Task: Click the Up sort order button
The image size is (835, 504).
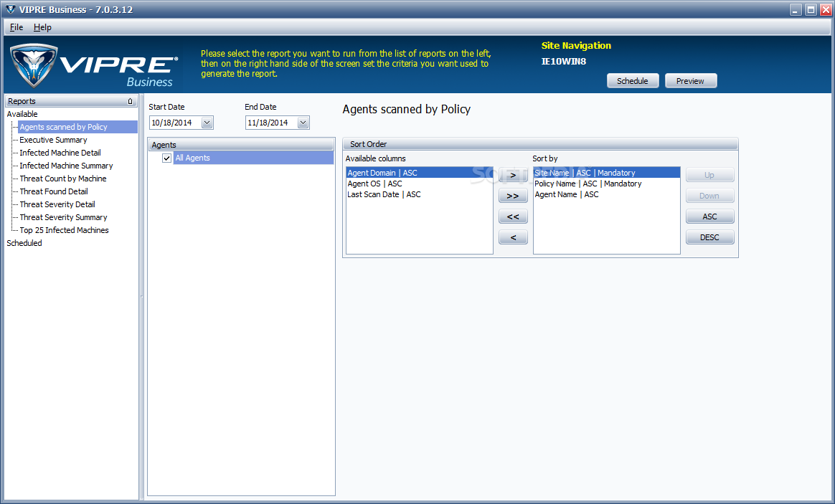Action: coord(710,175)
